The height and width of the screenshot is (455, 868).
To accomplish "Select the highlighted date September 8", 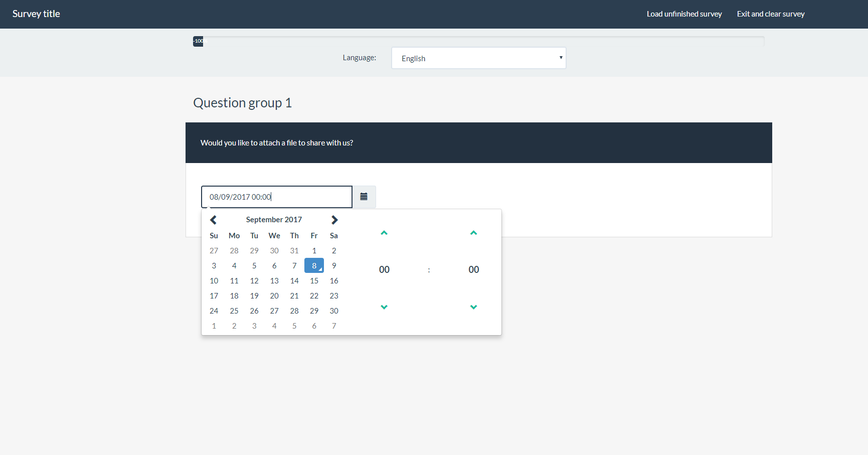I will 314,265.
